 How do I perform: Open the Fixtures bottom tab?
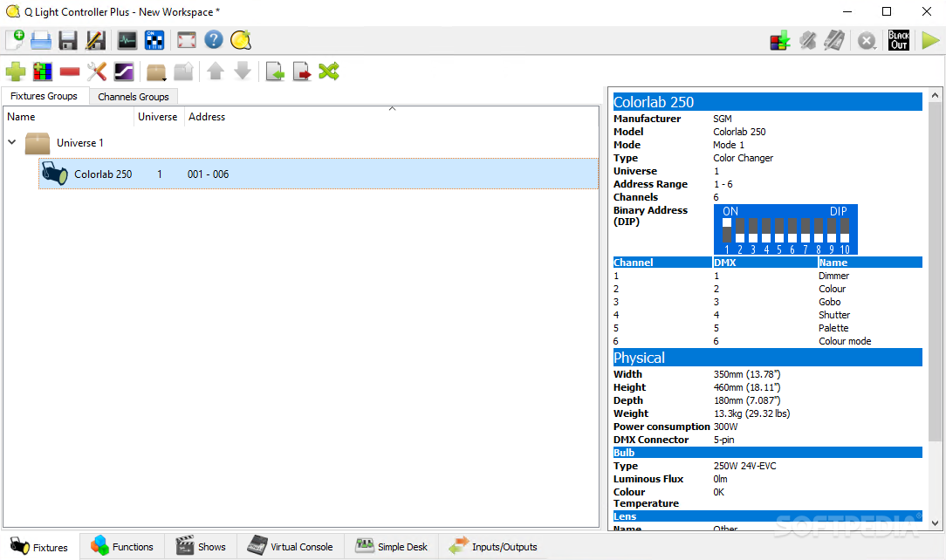pyautogui.click(x=40, y=547)
